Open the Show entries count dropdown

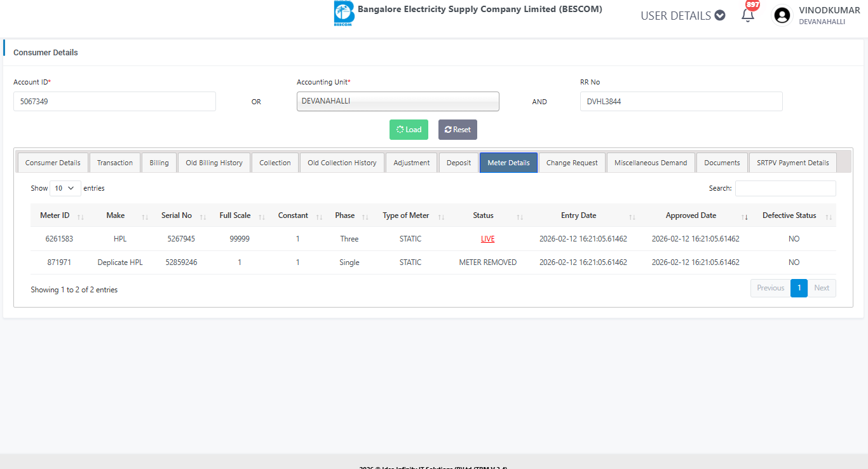(65, 188)
